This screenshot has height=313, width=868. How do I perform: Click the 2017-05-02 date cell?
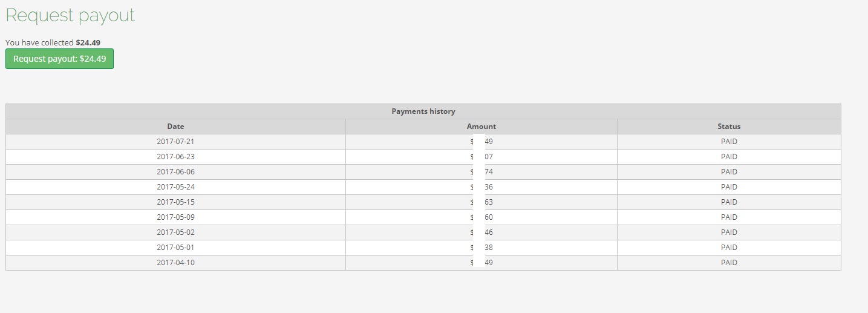click(175, 232)
